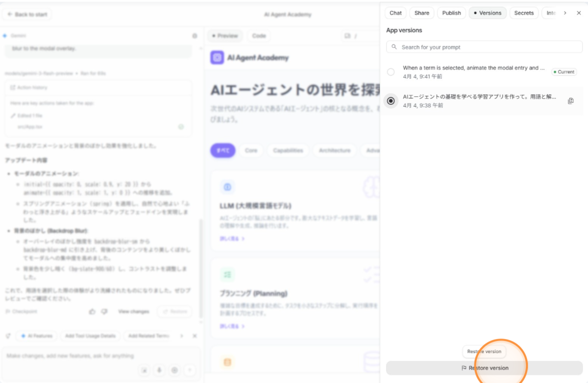Screen dimensions: 588x383
Task: Show more suggestion chips with the arrow
Action: coord(182,336)
